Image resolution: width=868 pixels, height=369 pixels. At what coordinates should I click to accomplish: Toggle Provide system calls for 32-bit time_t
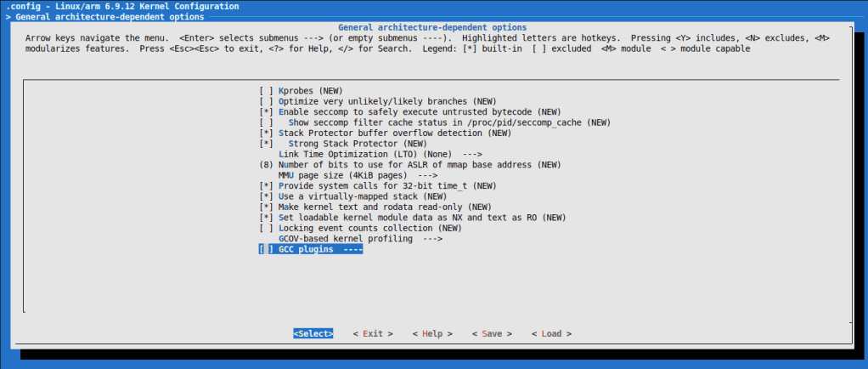(x=266, y=185)
